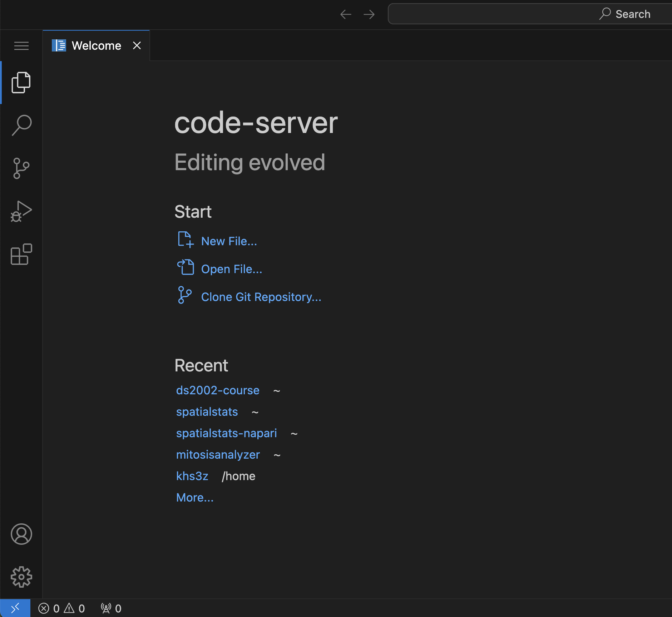Open the recent ds2002-course workspace
672x617 pixels.
click(218, 390)
